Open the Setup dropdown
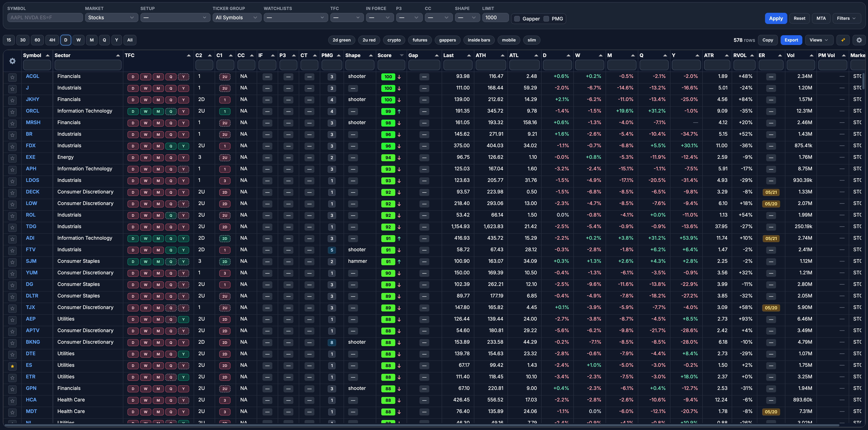868x430 pixels. pos(175,18)
